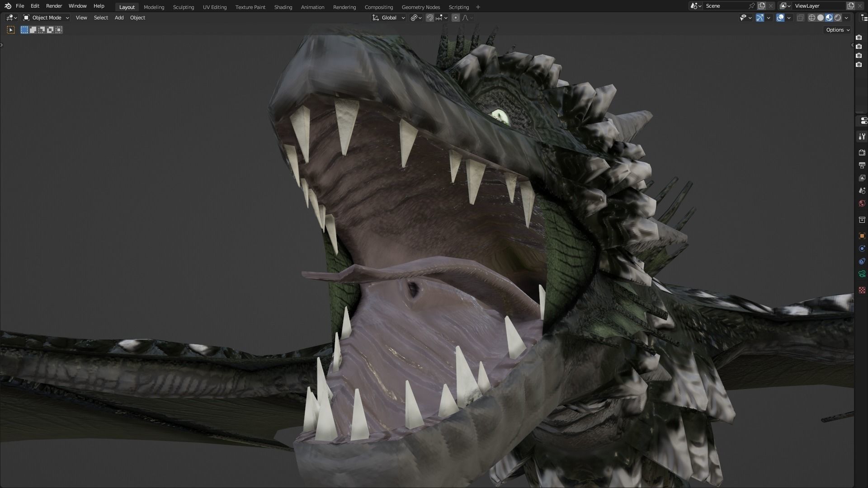This screenshot has width=868, height=488.
Task: Pin scene to workspace
Action: click(752, 6)
